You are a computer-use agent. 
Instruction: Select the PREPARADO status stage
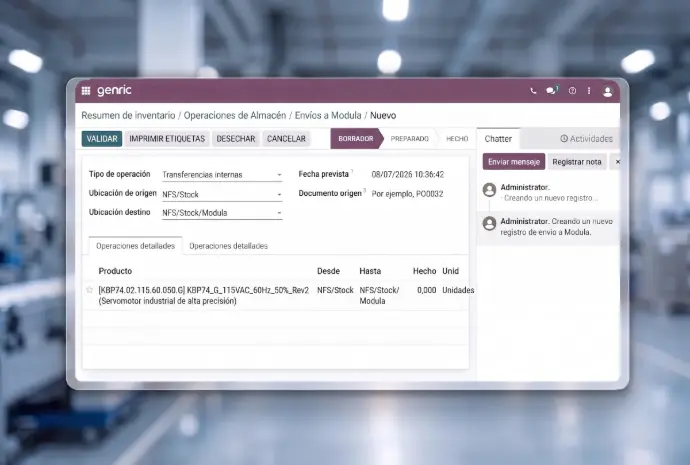coord(409,139)
